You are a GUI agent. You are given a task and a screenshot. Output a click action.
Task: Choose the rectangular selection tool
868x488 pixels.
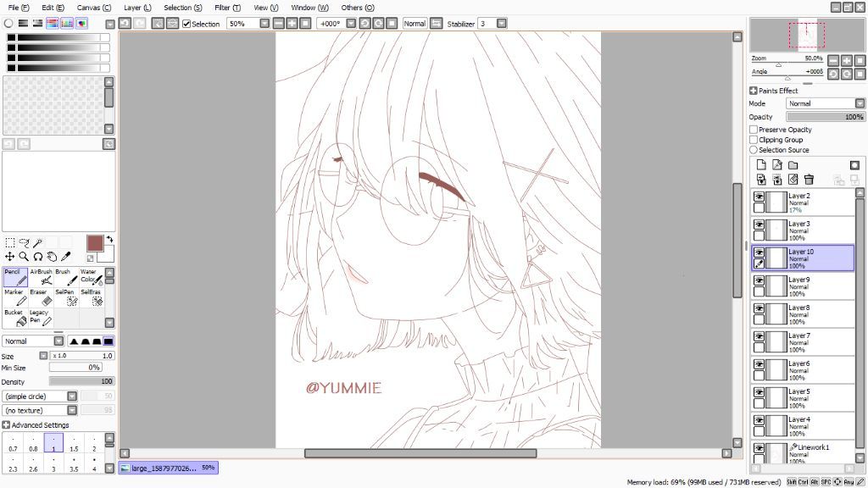pos(10,243)
